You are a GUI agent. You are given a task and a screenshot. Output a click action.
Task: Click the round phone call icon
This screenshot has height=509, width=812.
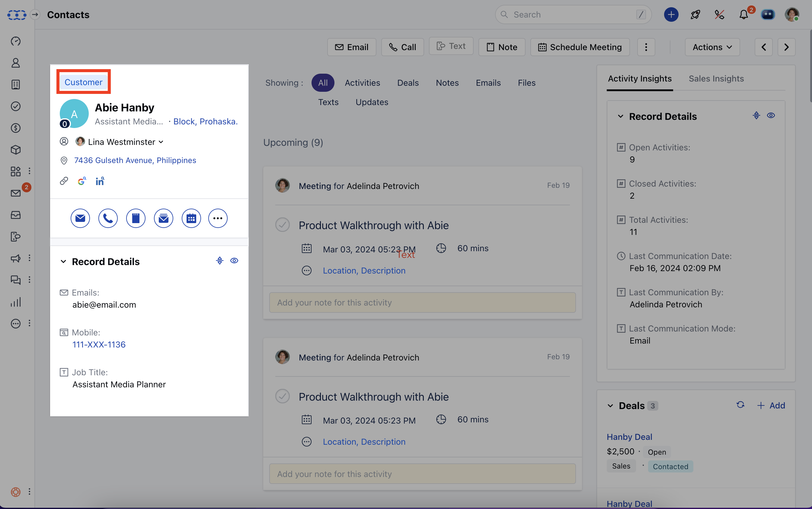pyautogui.click(x=108, y=219)
